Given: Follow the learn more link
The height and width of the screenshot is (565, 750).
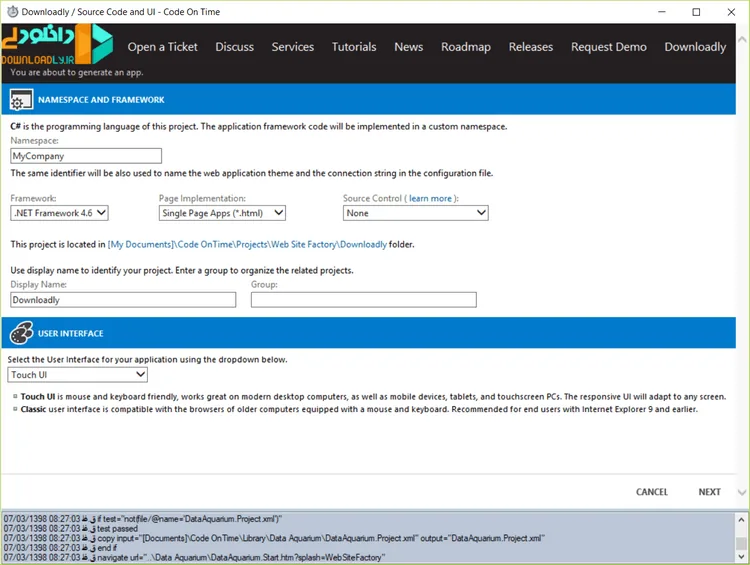Looking at the screenshot, I should point(430,198).
